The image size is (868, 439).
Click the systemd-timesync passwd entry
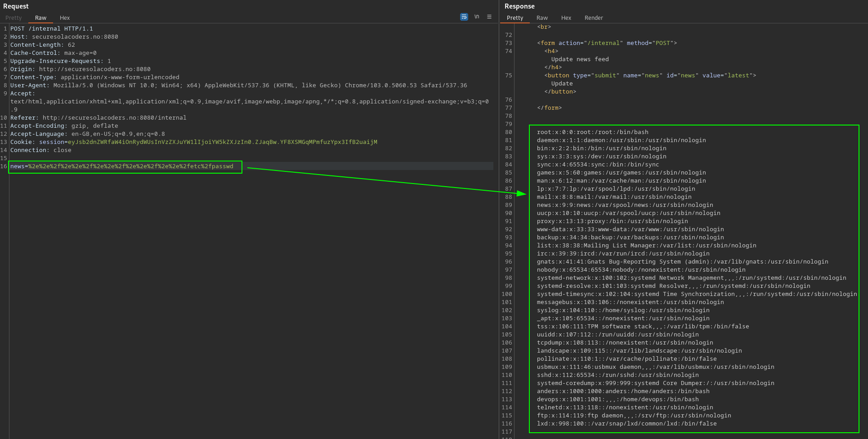pyautogui.click(x=697, y=294)
